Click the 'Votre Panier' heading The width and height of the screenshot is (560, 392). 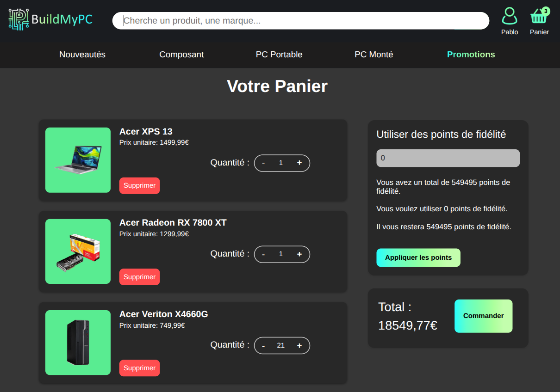pos(277,86)
